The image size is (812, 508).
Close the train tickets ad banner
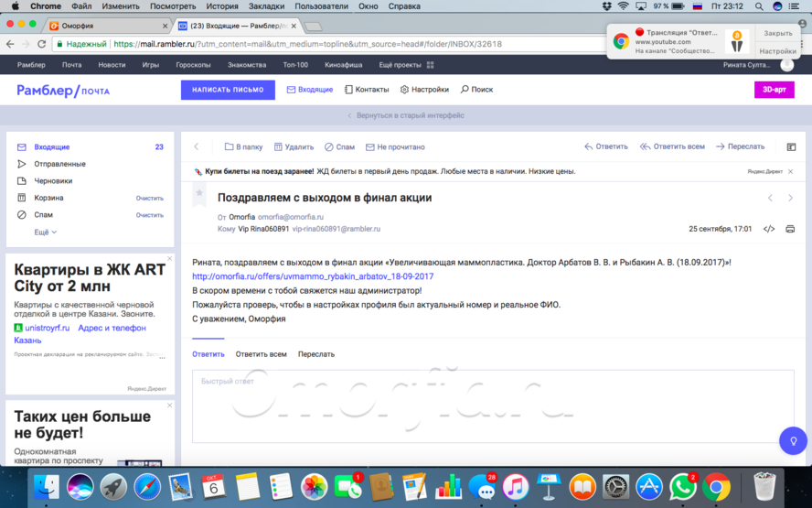[x=790, y=171]
